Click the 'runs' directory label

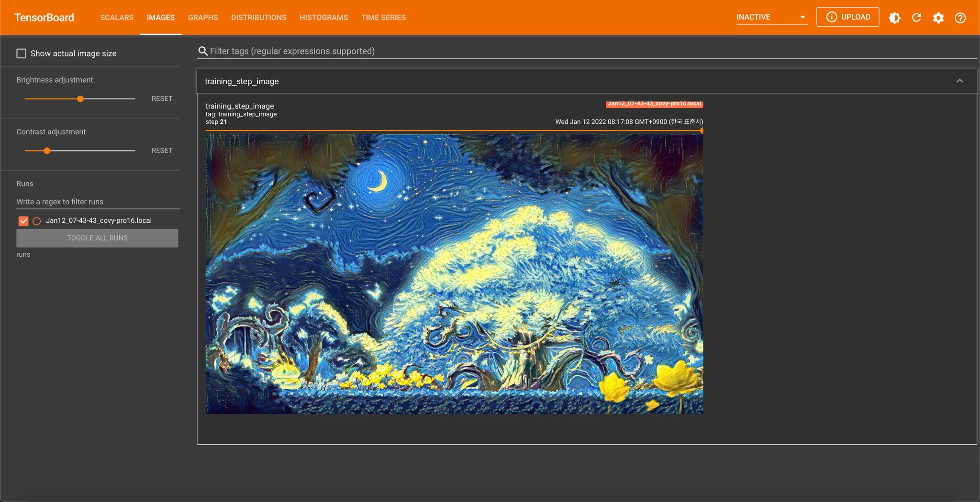(23, 254)
